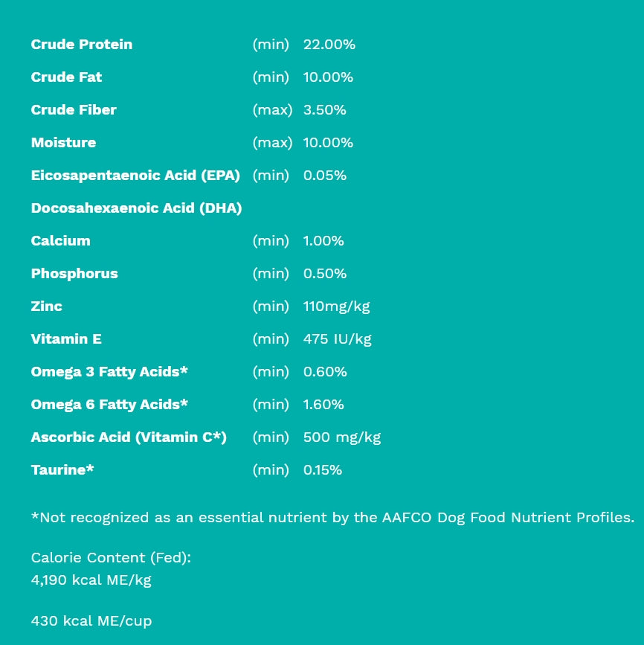Click Docosahexaenoic Acid (DHA) label
The image size is (644, 645).
click(x=136, y=208)
